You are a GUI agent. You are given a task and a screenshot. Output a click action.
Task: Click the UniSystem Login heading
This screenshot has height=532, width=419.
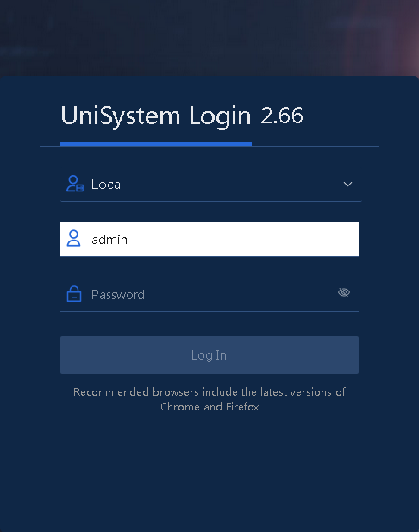pos(156,116)
